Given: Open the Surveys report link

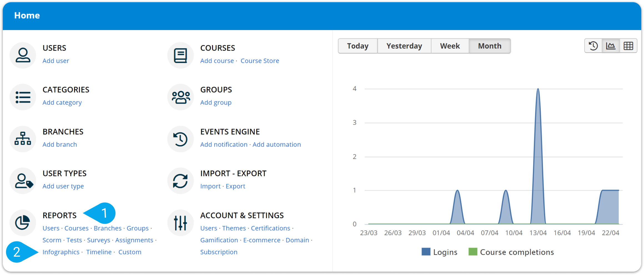Looking at the screenshot, I should (x=99, y=240).
